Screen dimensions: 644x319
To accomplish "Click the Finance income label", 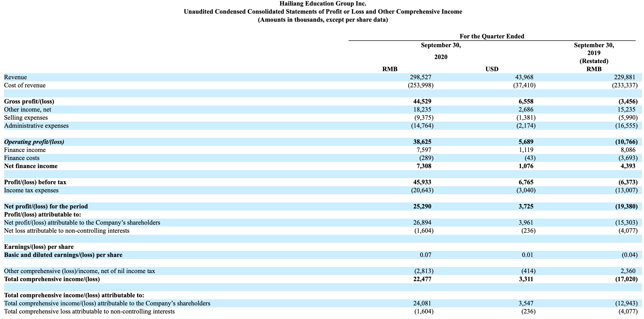I will [25, 150].
